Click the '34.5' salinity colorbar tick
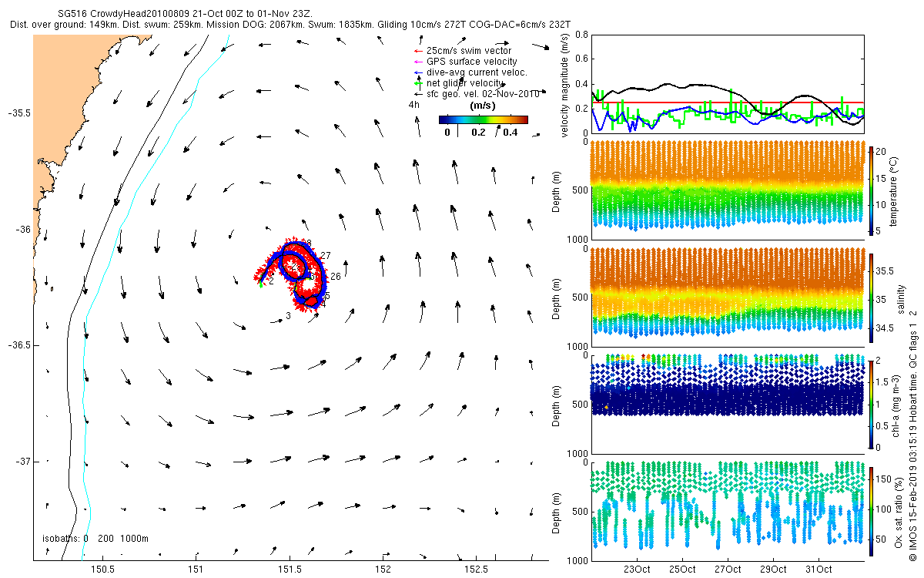924x578 pixels. (x=885, y=328)
